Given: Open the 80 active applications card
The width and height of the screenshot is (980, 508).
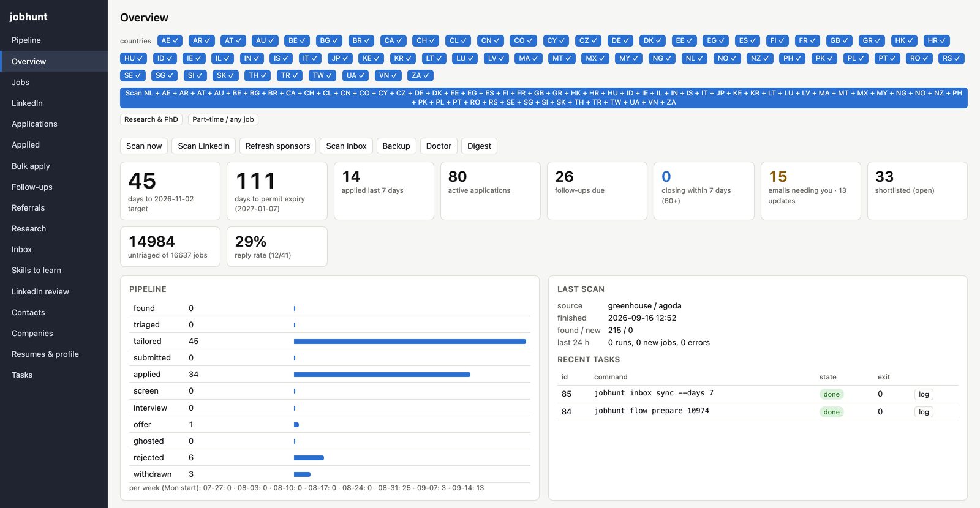Looking at the screenshot, I should 490,191.
